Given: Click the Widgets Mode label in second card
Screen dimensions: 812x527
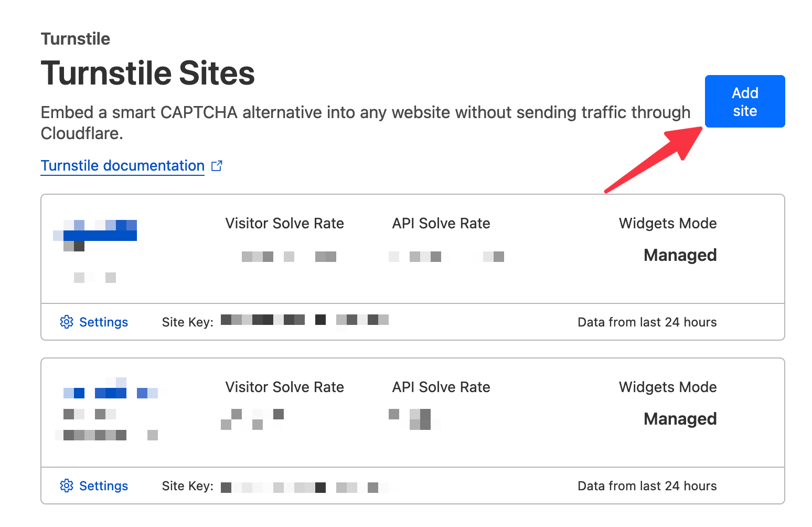Looking at the screenshot, I should pos(668,387).
